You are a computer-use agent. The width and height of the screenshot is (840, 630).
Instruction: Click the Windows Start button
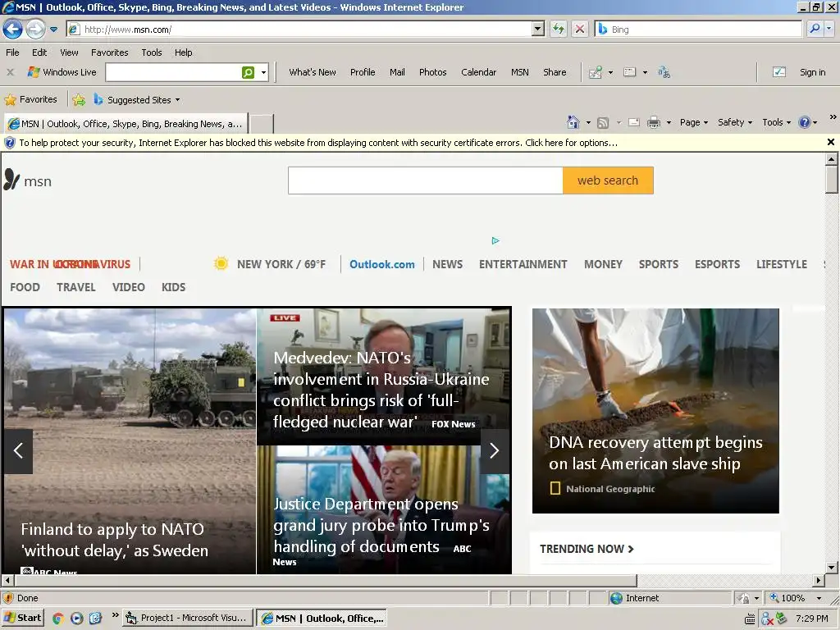click(22, 618)
